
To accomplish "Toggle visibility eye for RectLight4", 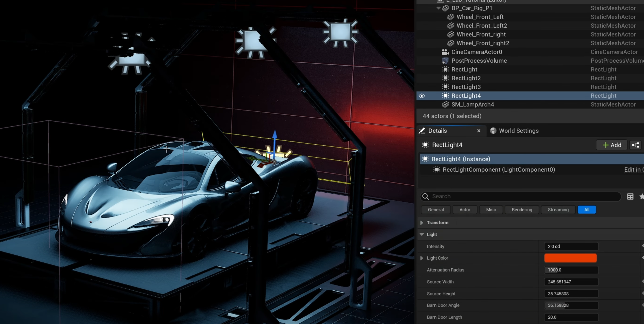I will click(x=422, y=96).
